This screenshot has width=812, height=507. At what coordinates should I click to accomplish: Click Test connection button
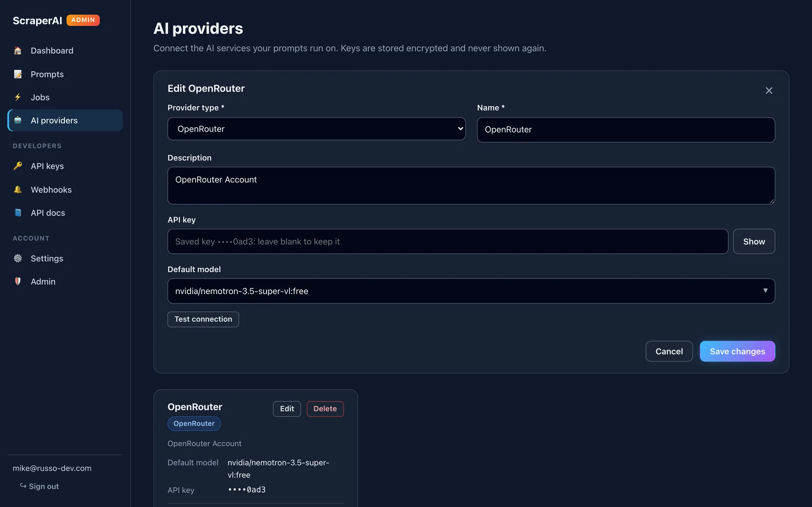[203, 319]
